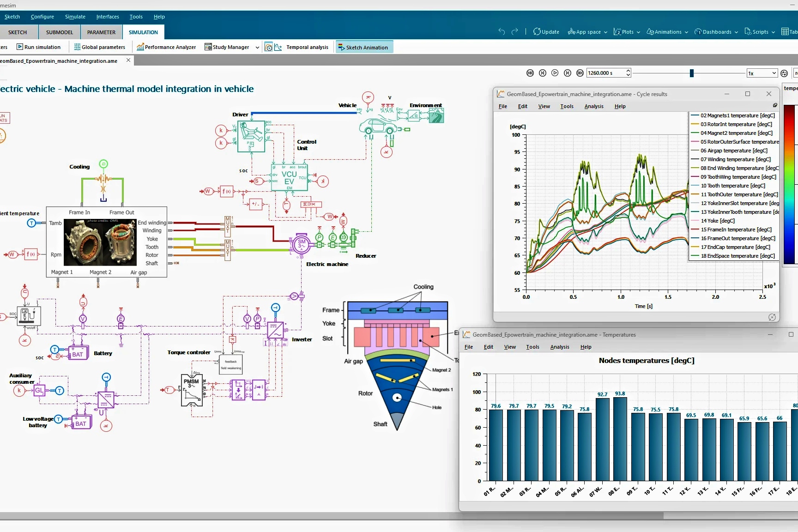Switch to the SUBMODEL tab

(60, 32)
